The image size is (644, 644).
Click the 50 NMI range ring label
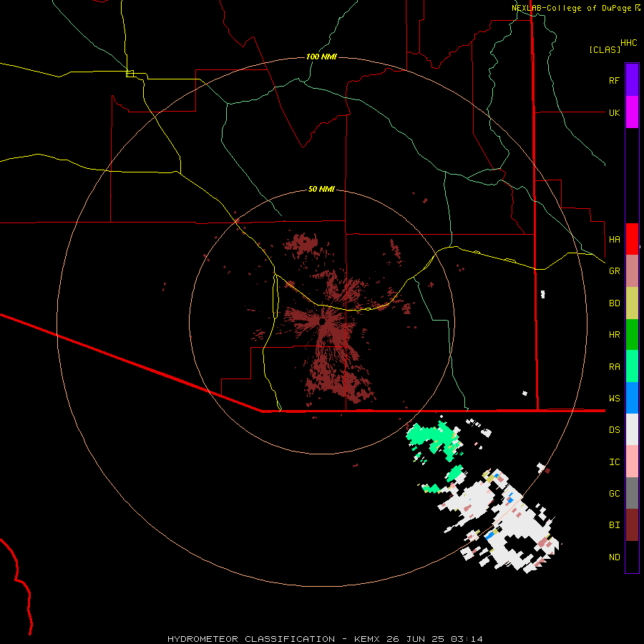pos(321,189)
